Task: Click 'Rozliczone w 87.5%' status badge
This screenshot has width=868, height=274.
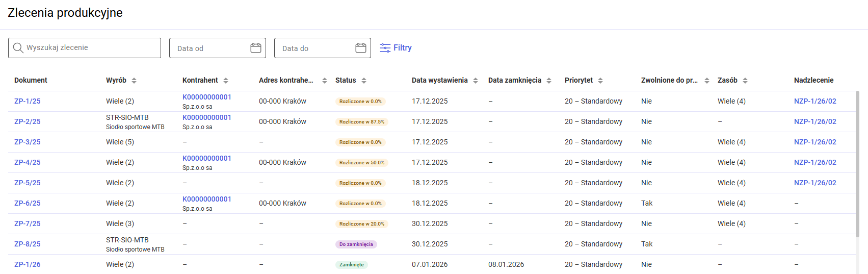Action: [x=362, y=122]
